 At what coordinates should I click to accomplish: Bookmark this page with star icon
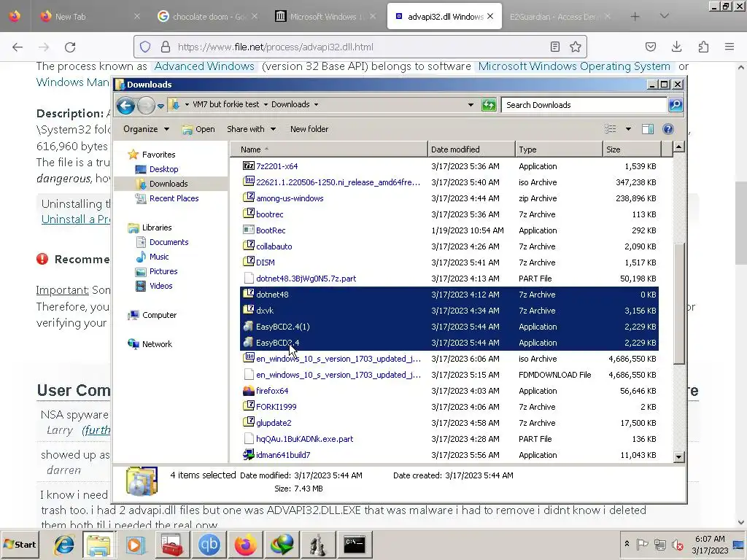click(575, 47)
